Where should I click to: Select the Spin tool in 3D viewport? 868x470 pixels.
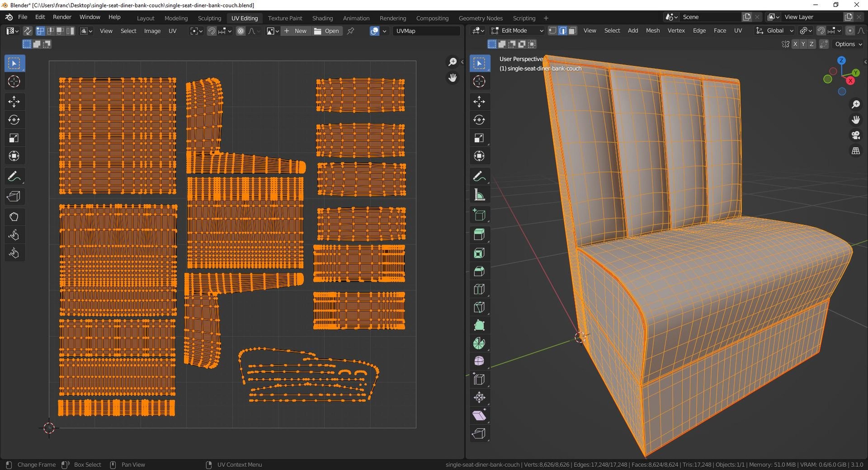pyautogui.click(x=479, y=343)
